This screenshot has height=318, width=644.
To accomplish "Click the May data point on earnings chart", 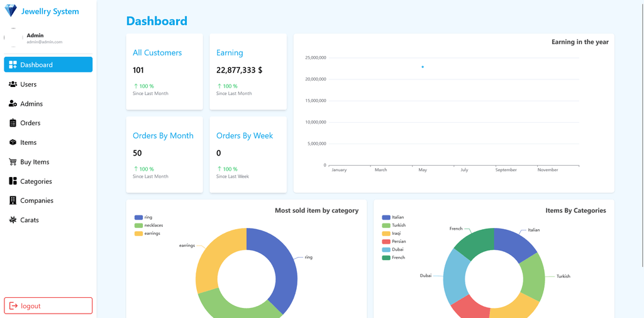I will [x=423, y=67].
